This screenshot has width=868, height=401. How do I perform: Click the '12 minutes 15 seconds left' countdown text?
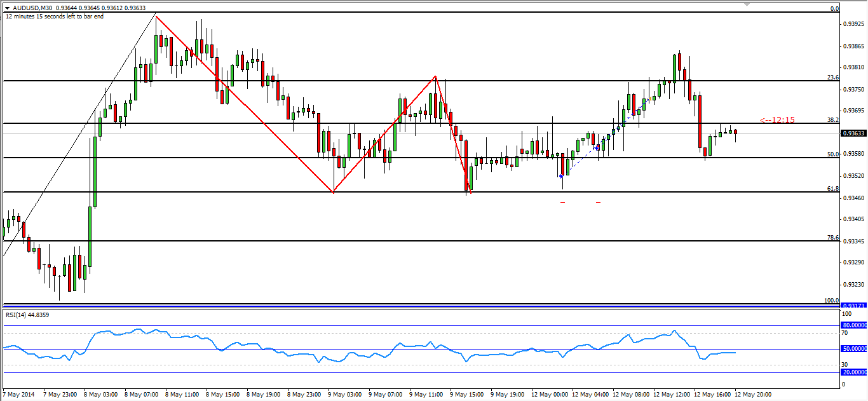(x=55, y=17)
